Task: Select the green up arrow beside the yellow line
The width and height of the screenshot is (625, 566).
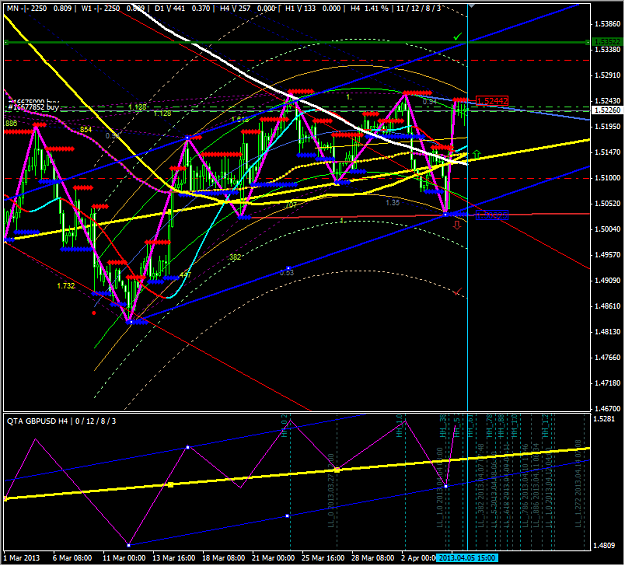Action: [477, 153]
